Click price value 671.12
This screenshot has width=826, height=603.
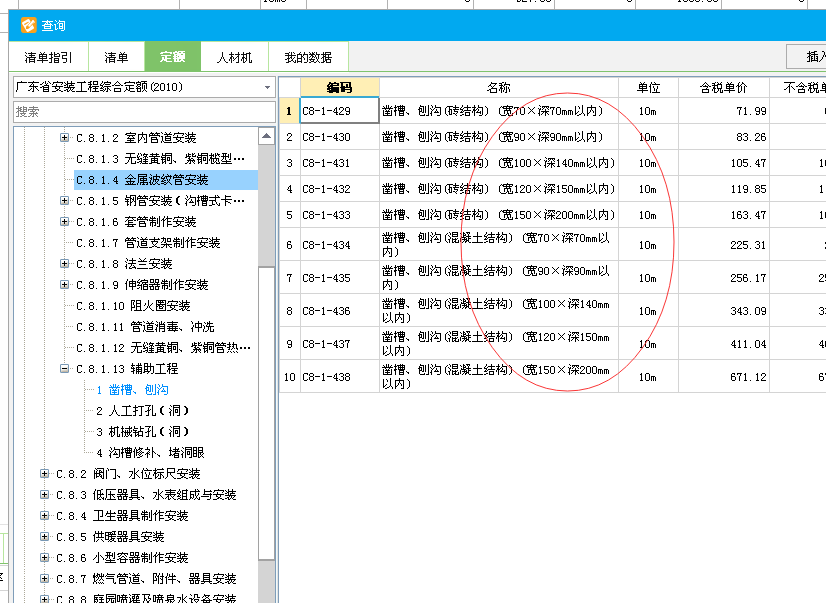pyautogui.click(x=748, y=377)
